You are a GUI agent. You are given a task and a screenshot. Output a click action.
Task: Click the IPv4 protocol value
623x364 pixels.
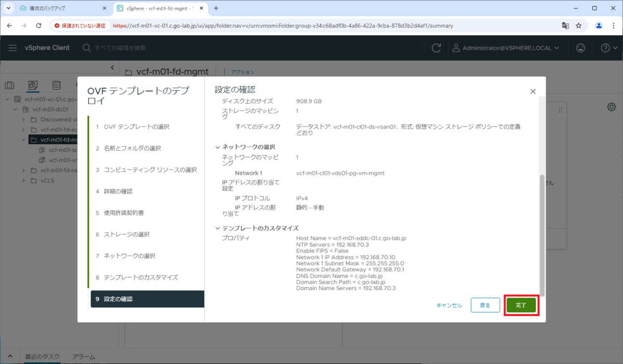click(x=303, y=198)
